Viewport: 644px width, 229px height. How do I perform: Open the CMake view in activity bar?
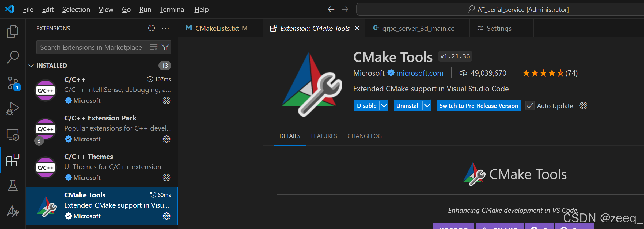pyautogui.click(x=13, y=211)
